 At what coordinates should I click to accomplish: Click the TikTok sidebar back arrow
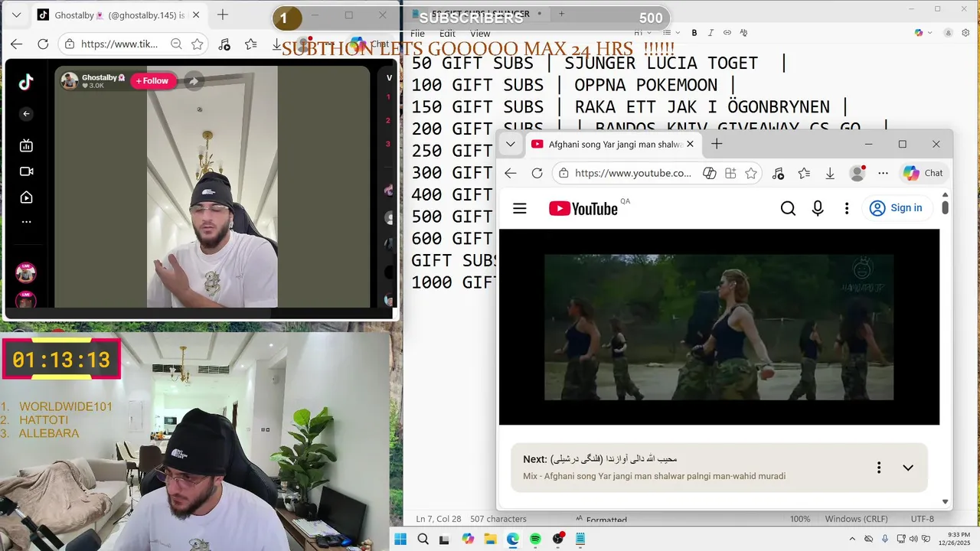(26, 114)
